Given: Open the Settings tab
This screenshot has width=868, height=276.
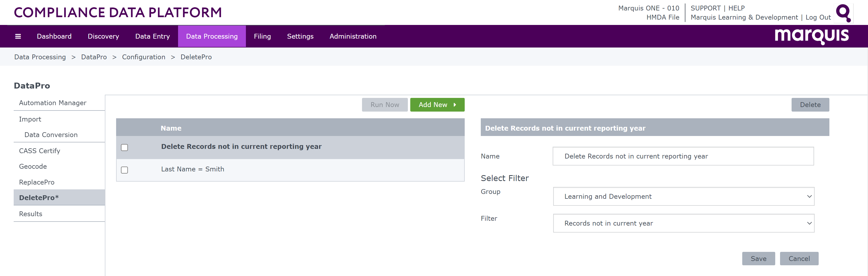Looking at the screenshot, I should [x=300, y=36].
